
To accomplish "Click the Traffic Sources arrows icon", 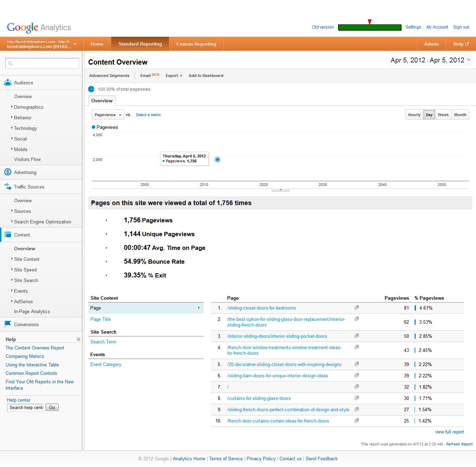I will pyautogui.click(x=7, y=187).
